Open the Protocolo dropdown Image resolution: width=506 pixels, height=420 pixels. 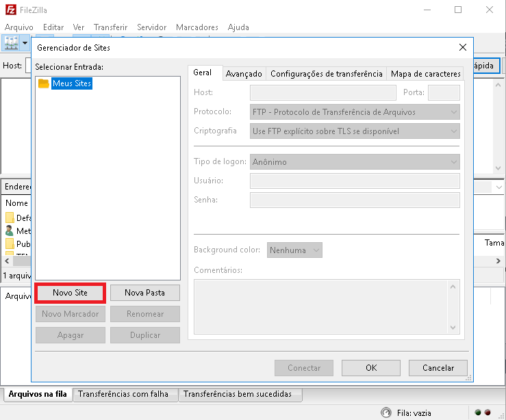point(355,112)
